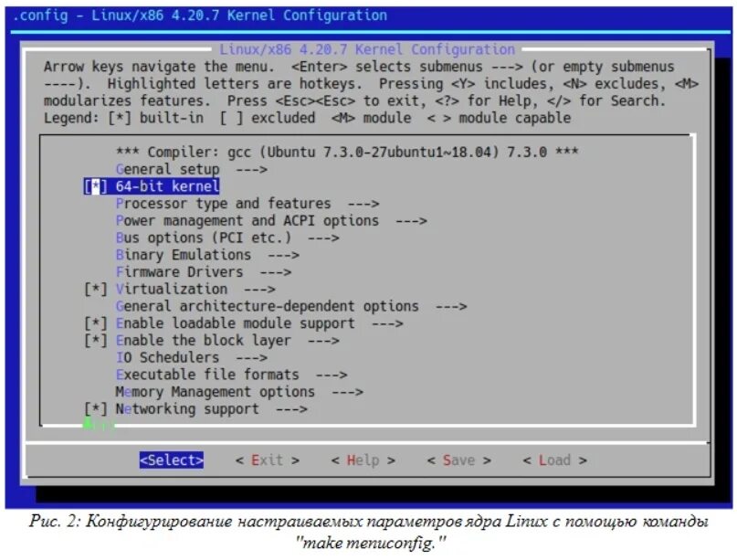Click the Legend line of help text
Viewport: 737px width, 560px height.
[x=308, y=118]
